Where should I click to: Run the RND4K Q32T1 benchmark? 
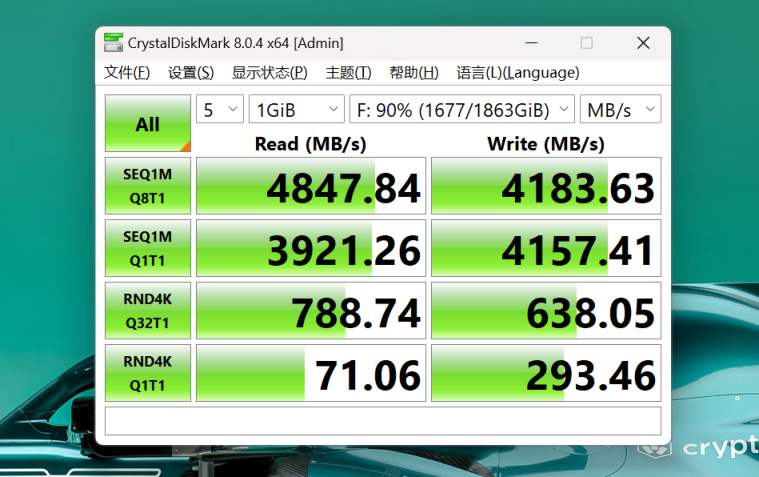point(148,311)
